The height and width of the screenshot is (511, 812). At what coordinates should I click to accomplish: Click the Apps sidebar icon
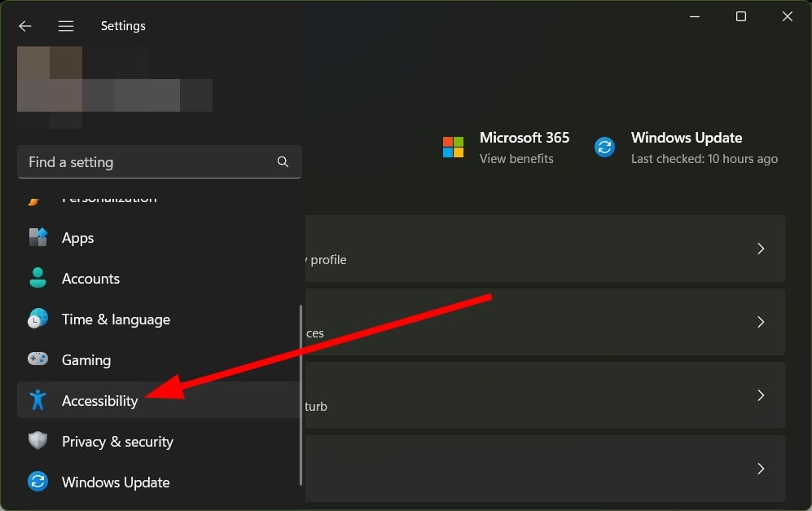[37, 238]
